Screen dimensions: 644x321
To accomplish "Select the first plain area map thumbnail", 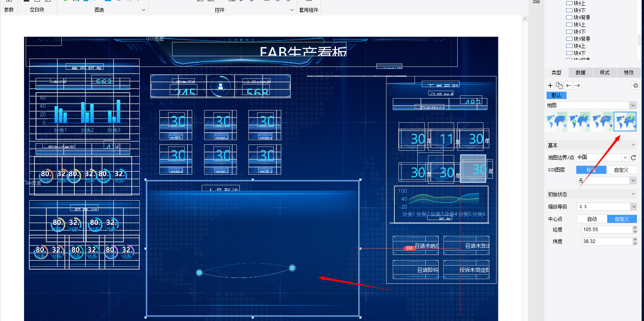I will (x=557, y=122).
